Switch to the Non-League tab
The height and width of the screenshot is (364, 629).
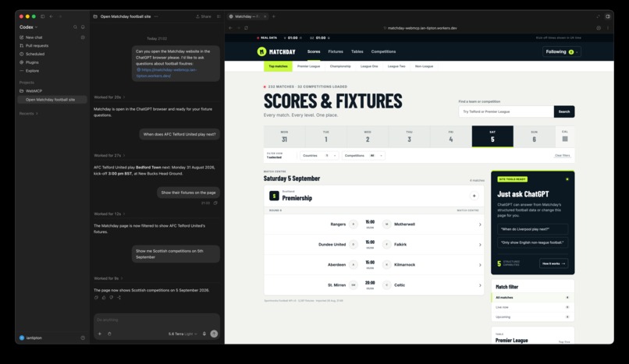pyautogui.click(x=424, y=66)
